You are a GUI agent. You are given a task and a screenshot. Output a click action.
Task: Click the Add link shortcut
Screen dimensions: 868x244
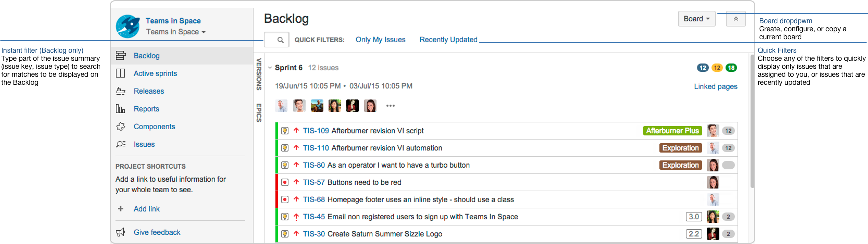[147, 209]
